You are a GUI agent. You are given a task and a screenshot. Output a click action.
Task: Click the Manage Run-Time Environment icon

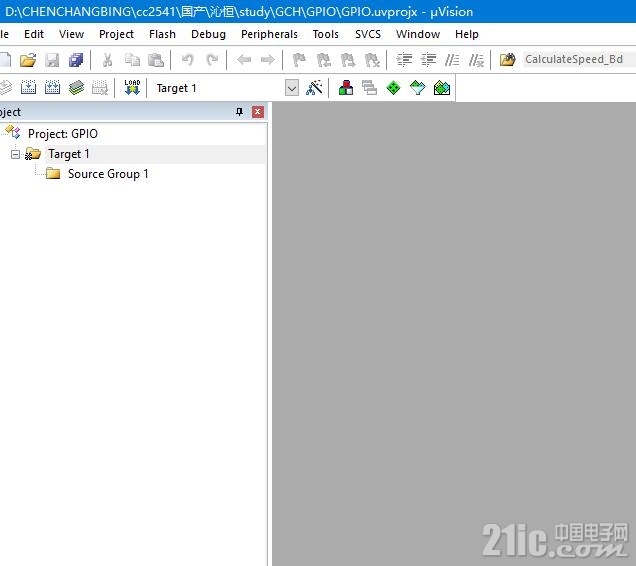pos(393,88)
